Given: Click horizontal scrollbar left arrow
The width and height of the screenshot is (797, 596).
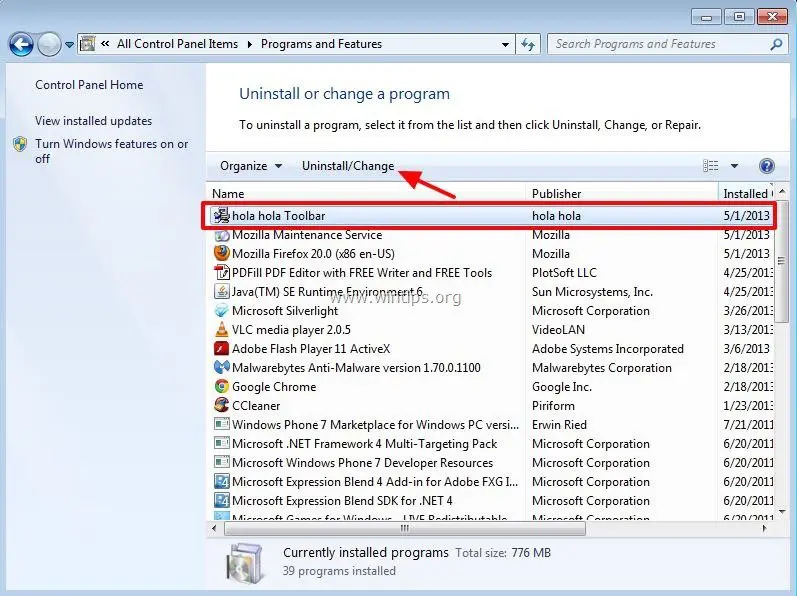Looking at the screenshot, I should [214, 528].
